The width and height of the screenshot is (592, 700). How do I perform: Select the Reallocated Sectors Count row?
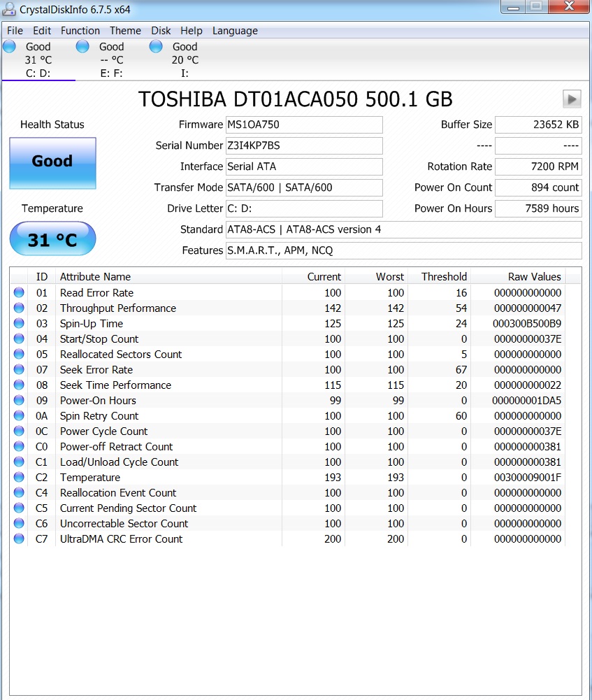[121, 355]
